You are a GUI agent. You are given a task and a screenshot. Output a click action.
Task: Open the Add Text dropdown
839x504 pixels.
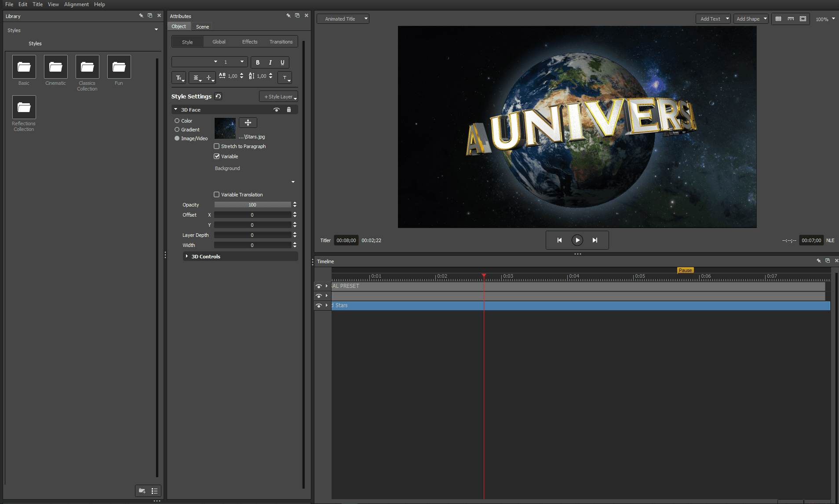713,19
